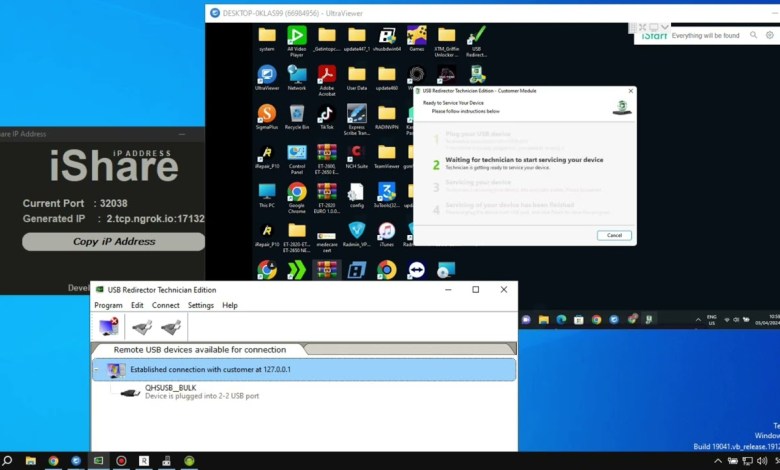Image resolution: width=780 pixels, height=470 pixels.
Task: Open Chrome from the local taskbar
Action: (53, 461)
